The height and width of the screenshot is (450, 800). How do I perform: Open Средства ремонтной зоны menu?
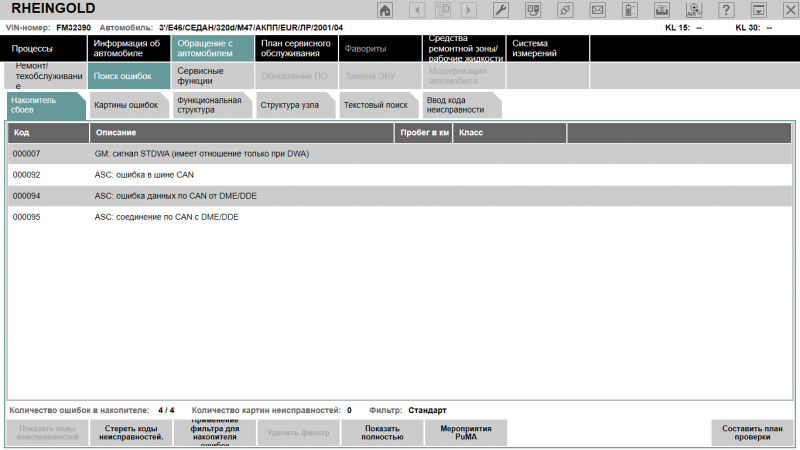click(x=464, y=48)
